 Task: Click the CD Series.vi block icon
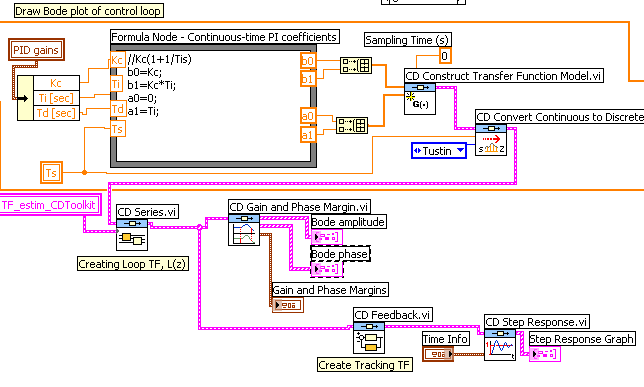(132, 235)
